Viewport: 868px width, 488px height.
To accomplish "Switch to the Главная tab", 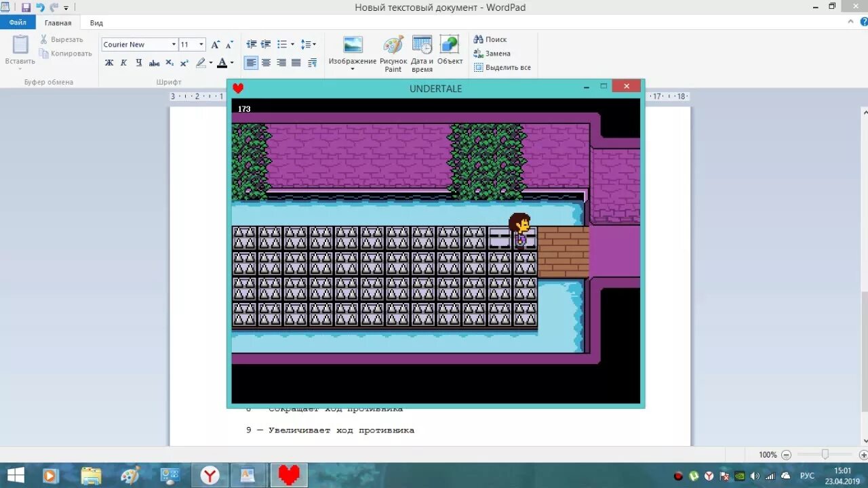I will pos(58,23).
